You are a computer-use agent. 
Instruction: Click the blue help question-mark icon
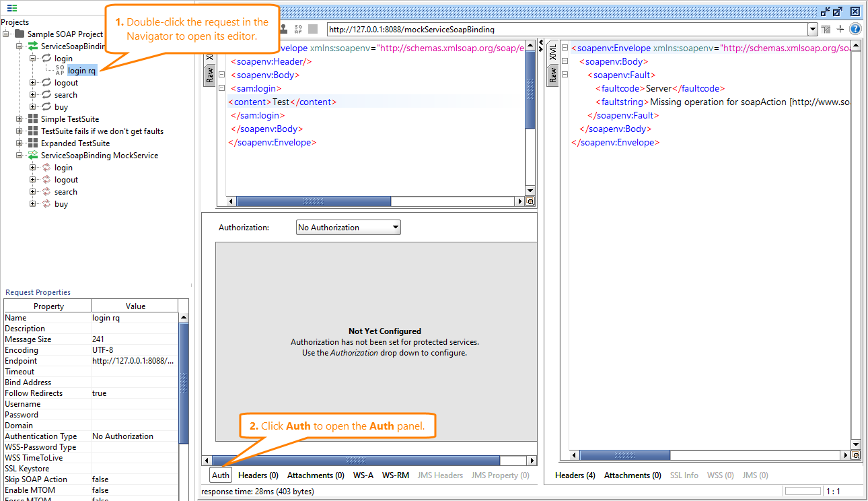pos(855,29)
